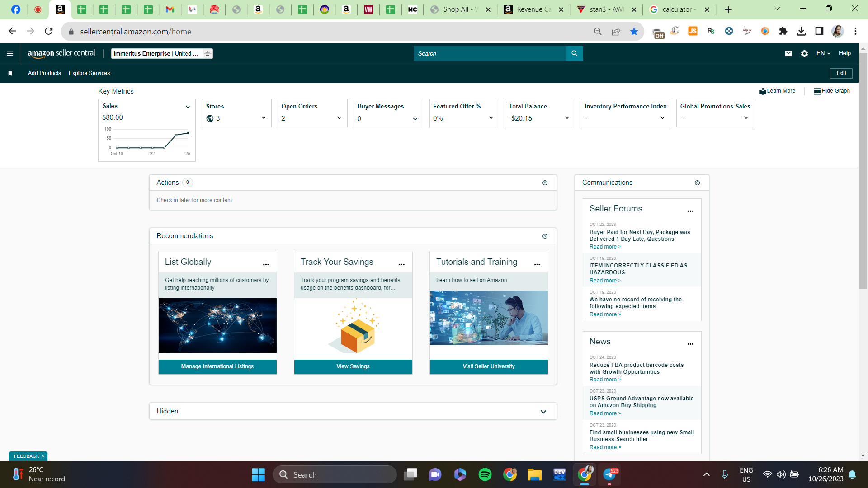The height and width of the screenshot is (488, 868).
Task: Open the browser side panel icon
Action: point(819,31)
